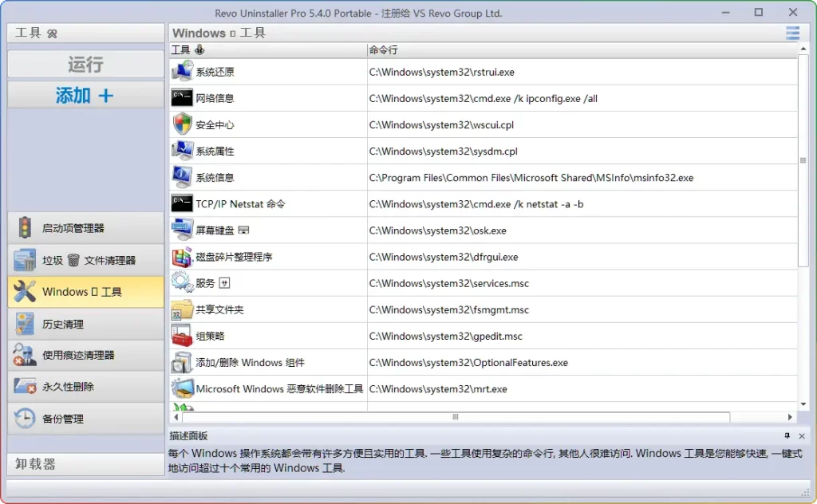Select the ipconfig.exe /all command cell
This screenshot has width=817, height=504.
pos(582,98)
